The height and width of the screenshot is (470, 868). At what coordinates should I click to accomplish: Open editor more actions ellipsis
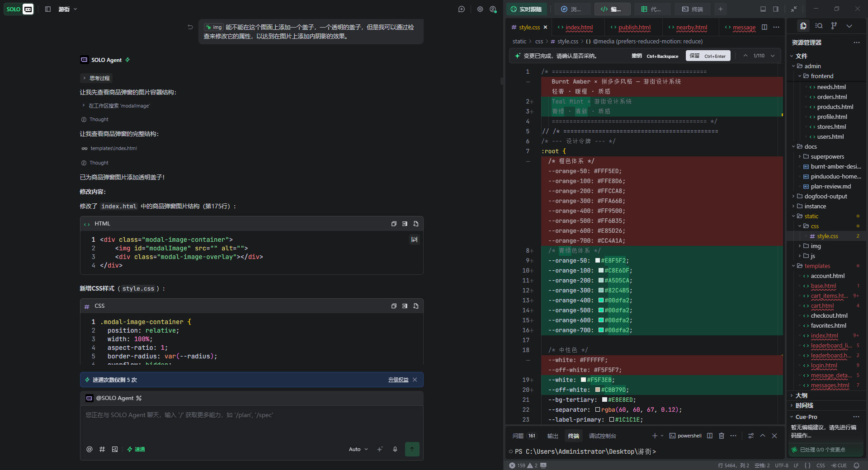click(x=776, y=27)
